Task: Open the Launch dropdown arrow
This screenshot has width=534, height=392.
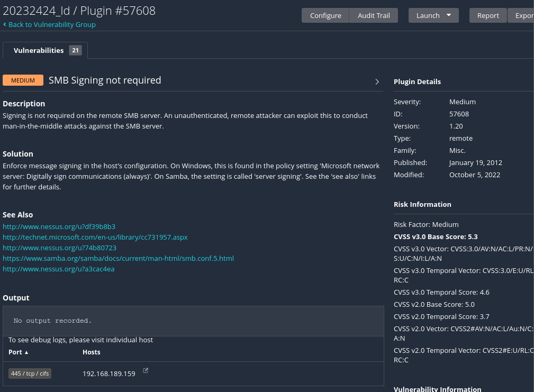Action: pyautogui.click(x=448, y=15)
